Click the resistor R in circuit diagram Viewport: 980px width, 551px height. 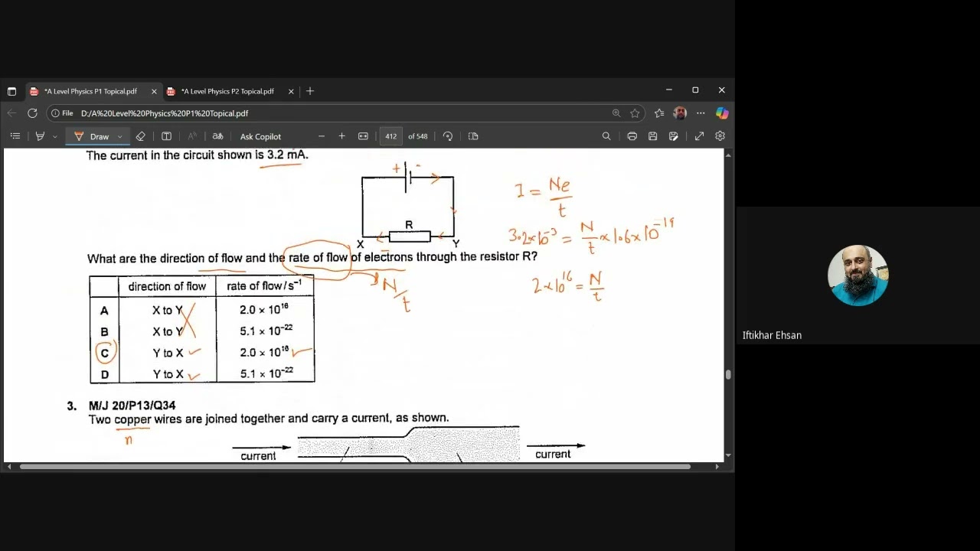coord(410,236)
